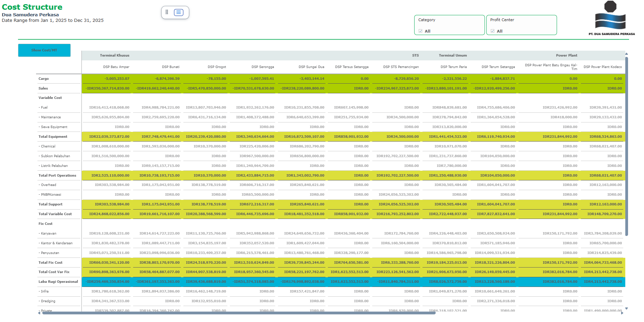The height and width of the screenshot is (322, 644).
Task: Click the Fuel value IDR16,412,418,068.00
Action: tap(109, 108)
